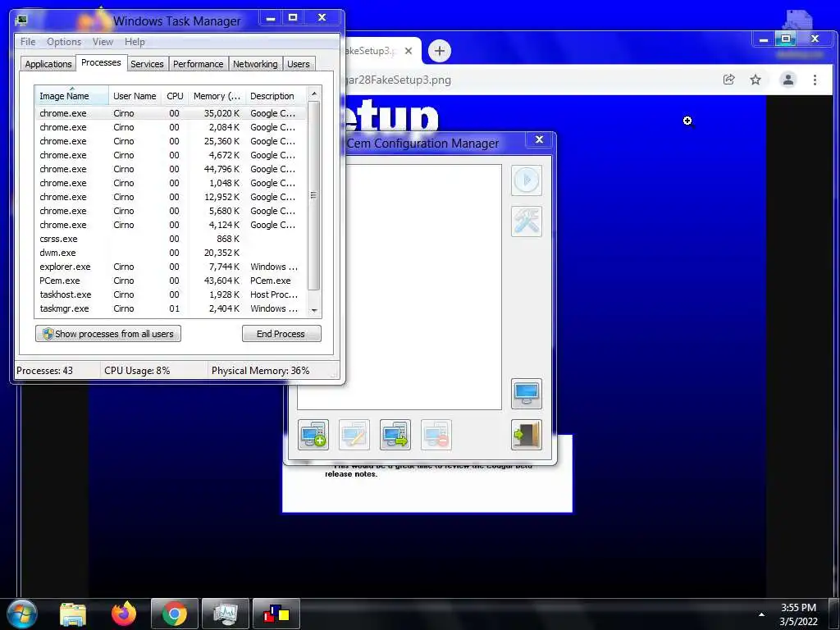The width and height of the screenshot is (840, 630).
Task: Click the End Process button
Action: 281,334
